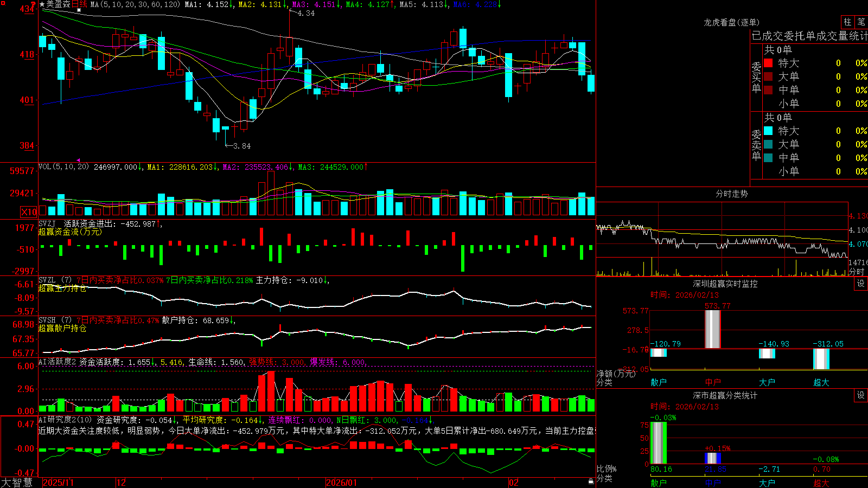Click the MA5: 4.113 value

point(424,4)
